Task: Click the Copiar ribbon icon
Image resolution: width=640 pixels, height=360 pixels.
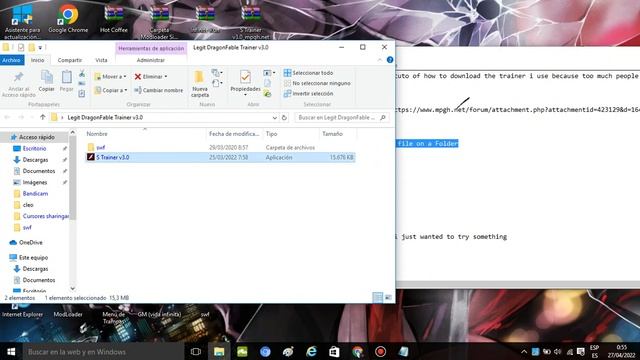Action: pyautogui.click(x=47, y=81)
